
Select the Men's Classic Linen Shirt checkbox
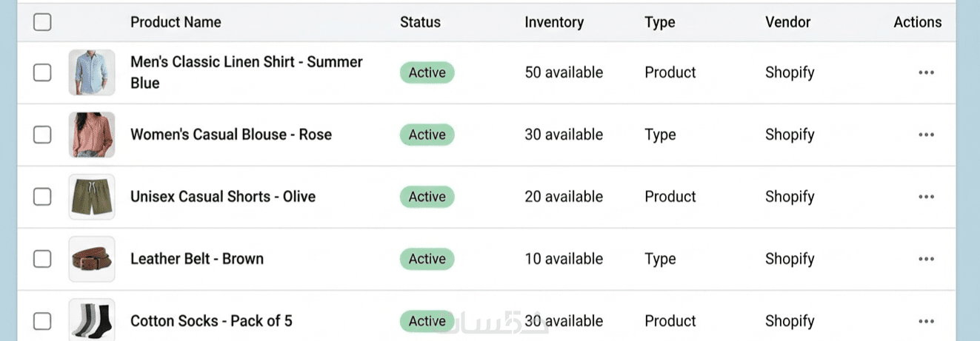pyautogui.click(x=42, y=72)
